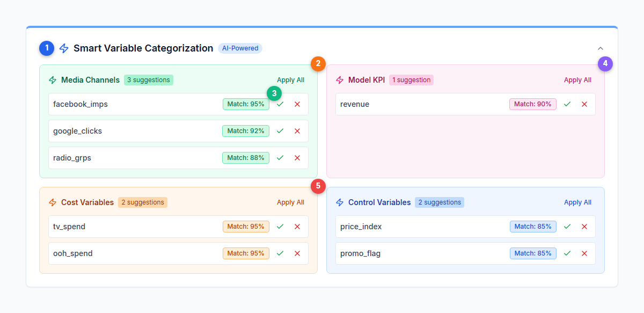
Task: Select the revenue variable name
Action: coord(355,104)
